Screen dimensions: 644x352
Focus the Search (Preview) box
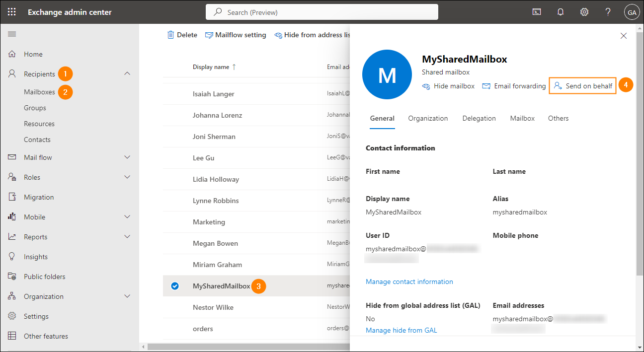click(x=322, y=12)
